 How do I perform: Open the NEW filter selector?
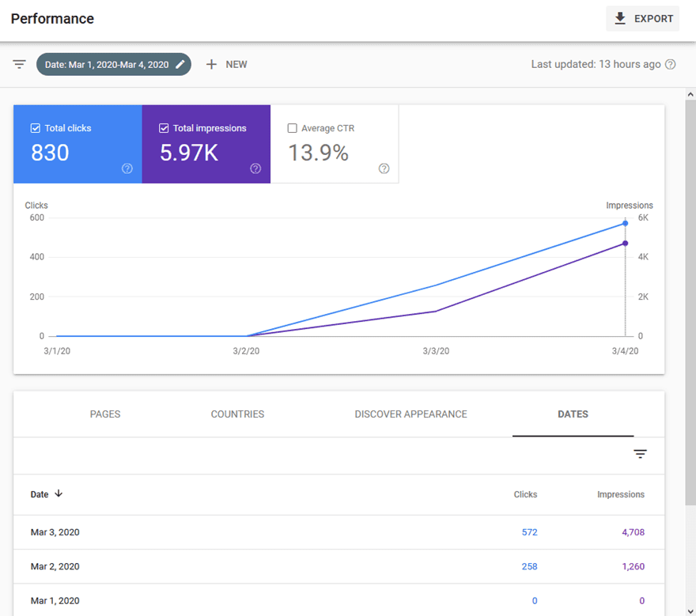coord(226,64)
